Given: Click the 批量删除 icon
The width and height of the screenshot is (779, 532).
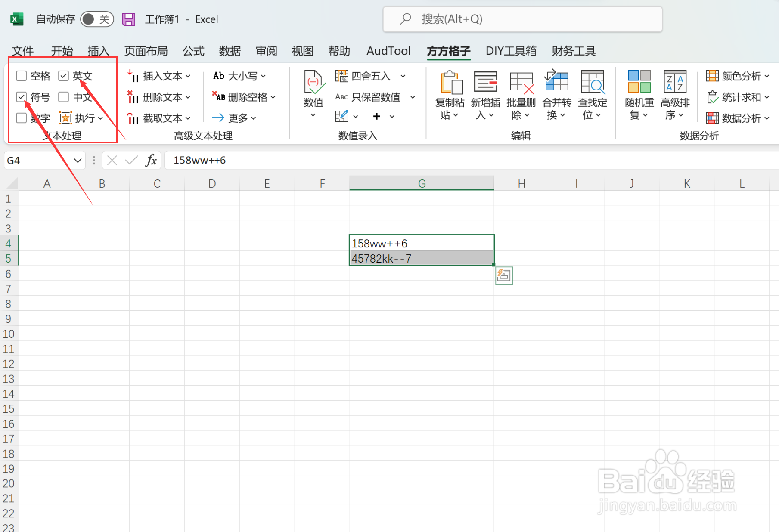Looking at the screenshot, I should pyautogui.click(x=521, y=83).
